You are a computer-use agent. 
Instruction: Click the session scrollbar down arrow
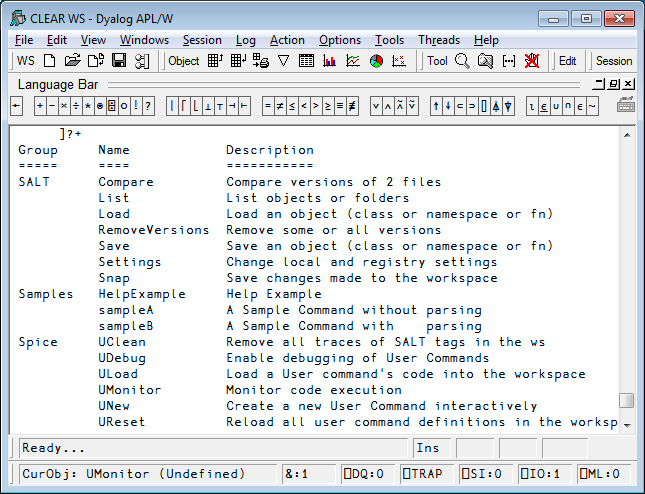[x=627, y=425]
